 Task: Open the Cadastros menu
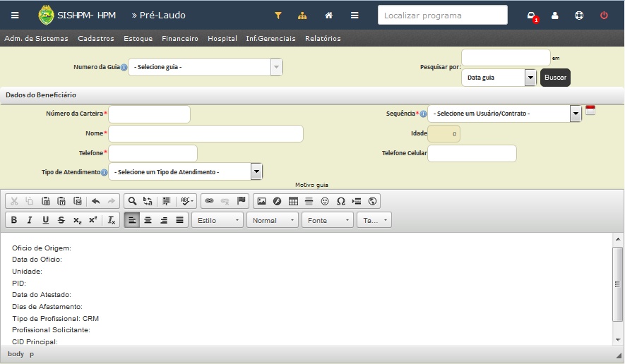tap(96, 39)
